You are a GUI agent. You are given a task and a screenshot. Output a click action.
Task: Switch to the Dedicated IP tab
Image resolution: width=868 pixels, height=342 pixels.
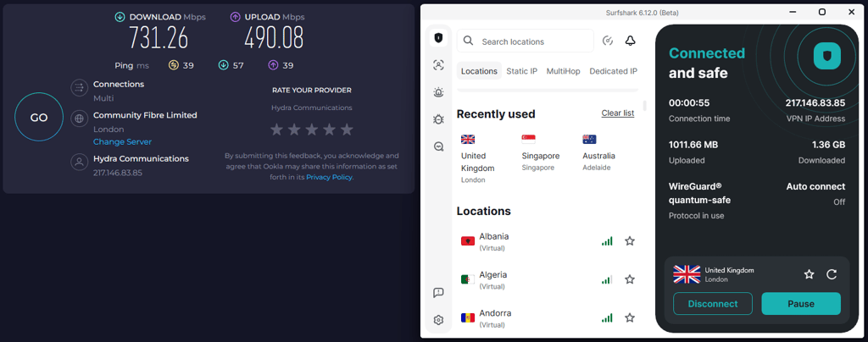click(x=614, y=71)
